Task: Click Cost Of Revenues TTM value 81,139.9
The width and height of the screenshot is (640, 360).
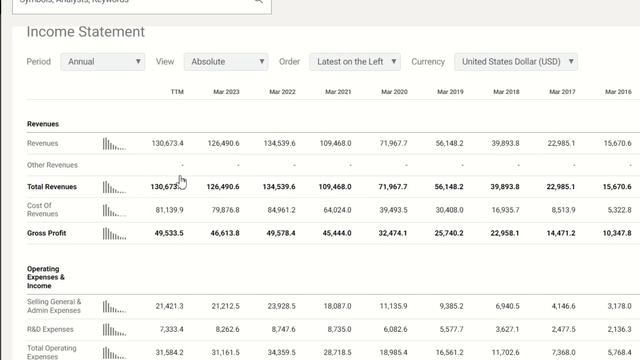Action: (x=169, y=210)
